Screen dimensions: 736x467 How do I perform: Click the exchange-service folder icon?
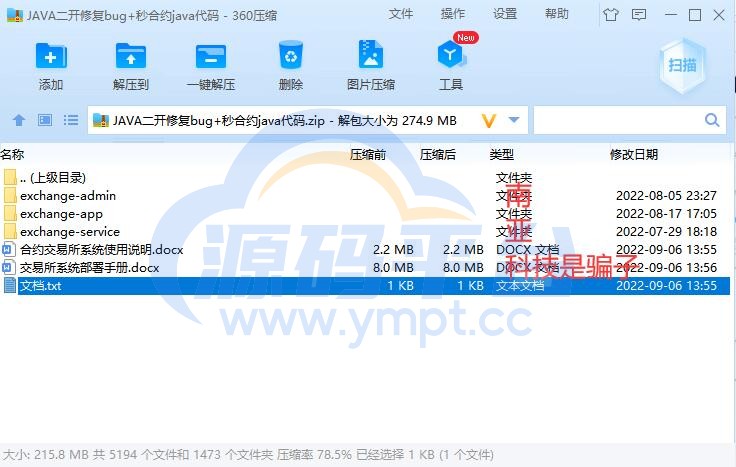pyautogui.click(x=10, y=231)
